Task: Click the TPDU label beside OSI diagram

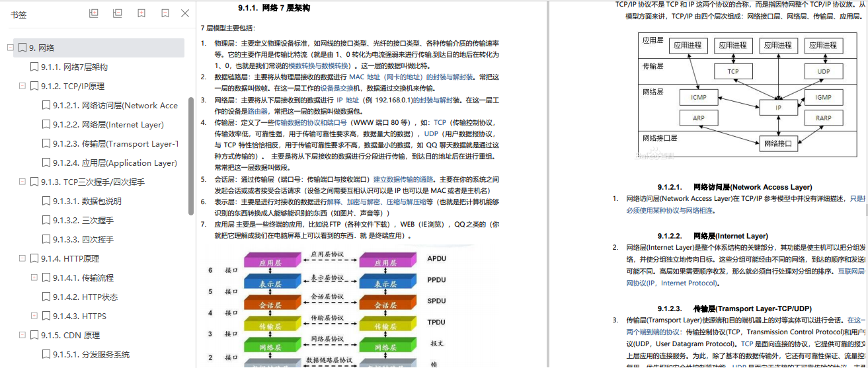Action: pyautogui.click(x=437, y=322)
